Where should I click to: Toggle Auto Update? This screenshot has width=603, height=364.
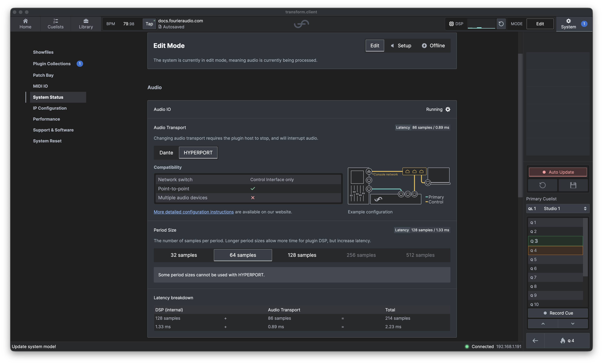(x=558, y=172)
